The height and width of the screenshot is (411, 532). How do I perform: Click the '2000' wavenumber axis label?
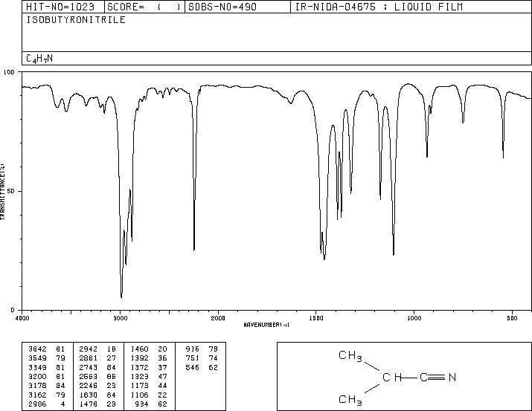(x=218, y=318)
